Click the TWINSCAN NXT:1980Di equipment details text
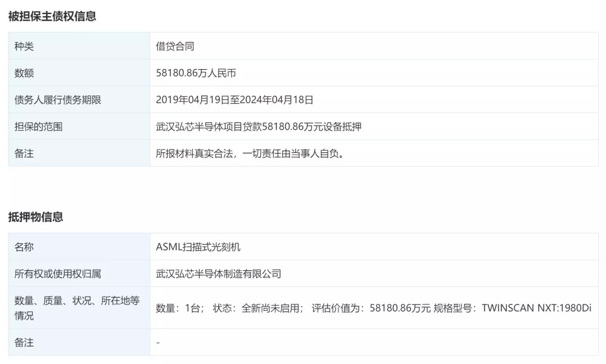This screenshot has width=606, height=364. (536, 308)
